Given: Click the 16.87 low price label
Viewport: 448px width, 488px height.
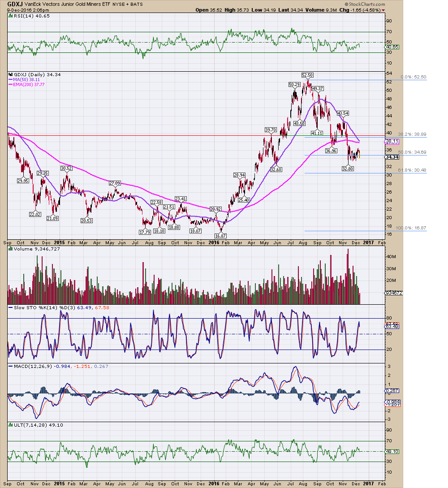Looking at the screenshot, I should (x=220, y=236).
